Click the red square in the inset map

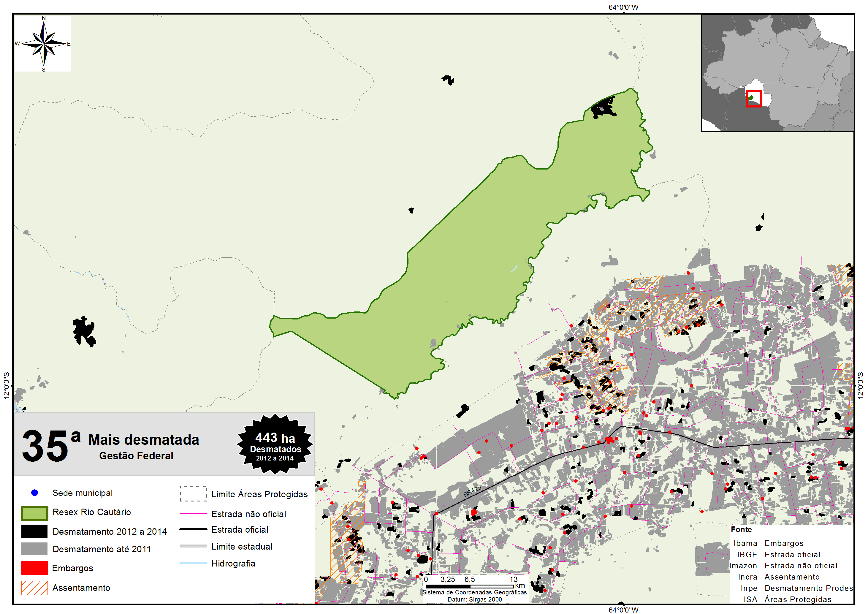click(x=753, y=99)
